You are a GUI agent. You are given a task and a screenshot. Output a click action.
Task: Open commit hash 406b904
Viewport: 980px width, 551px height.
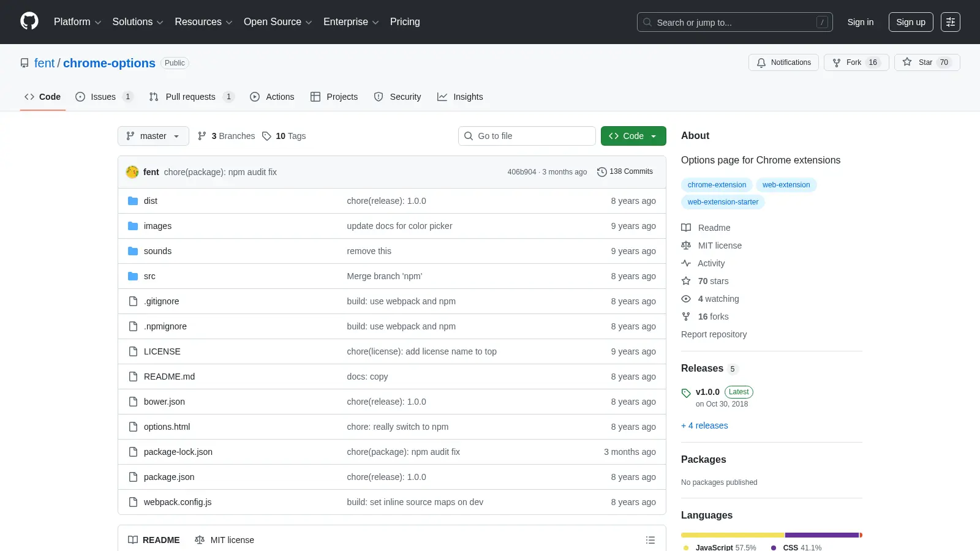pos(522,172)
